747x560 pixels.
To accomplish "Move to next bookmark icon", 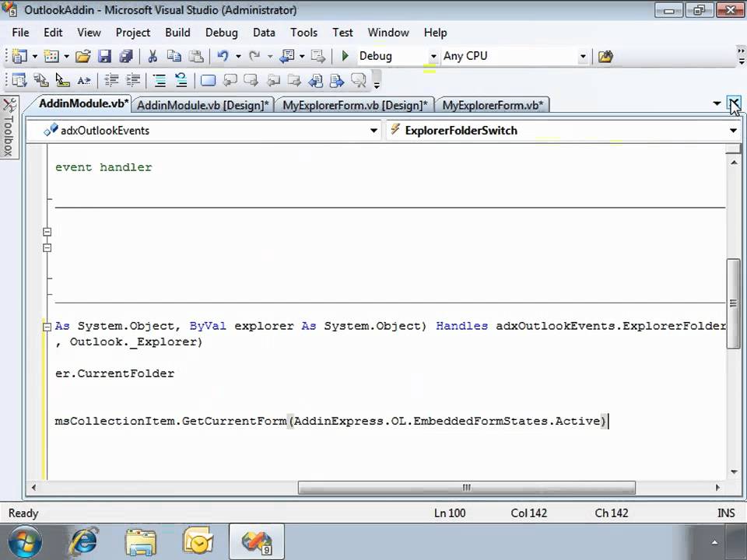I will (x=251, y=80).
